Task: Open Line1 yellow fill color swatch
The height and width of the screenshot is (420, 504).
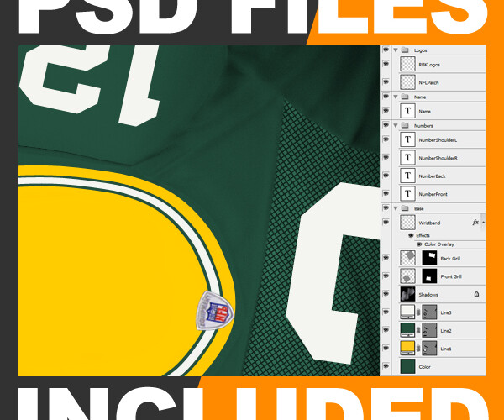Action: [x=407, y=349]
